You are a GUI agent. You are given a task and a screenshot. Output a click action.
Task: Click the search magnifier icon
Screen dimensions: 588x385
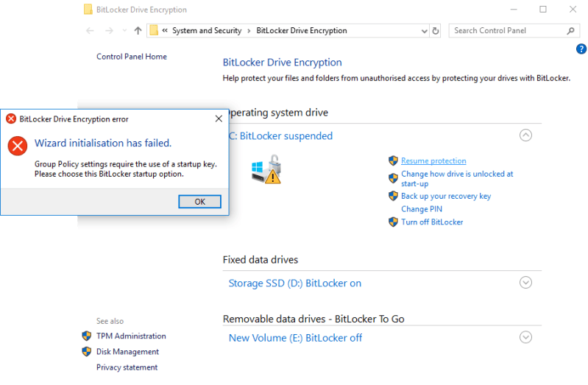point(570,31)
